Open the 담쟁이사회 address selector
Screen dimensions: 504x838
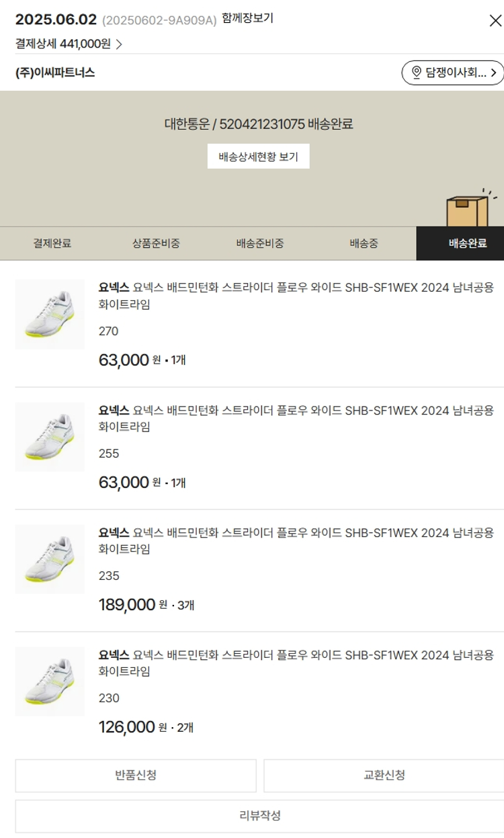click(452, 73)
